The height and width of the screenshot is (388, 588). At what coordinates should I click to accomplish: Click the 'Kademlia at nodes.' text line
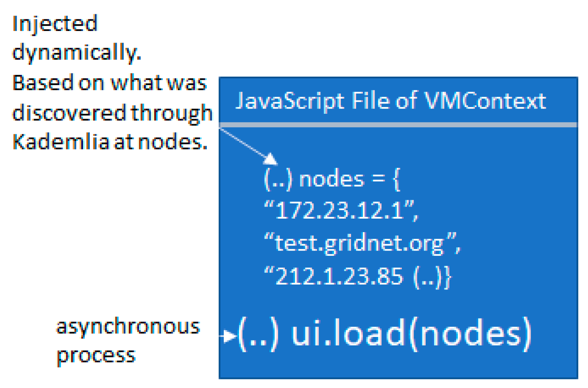point(109,142)
